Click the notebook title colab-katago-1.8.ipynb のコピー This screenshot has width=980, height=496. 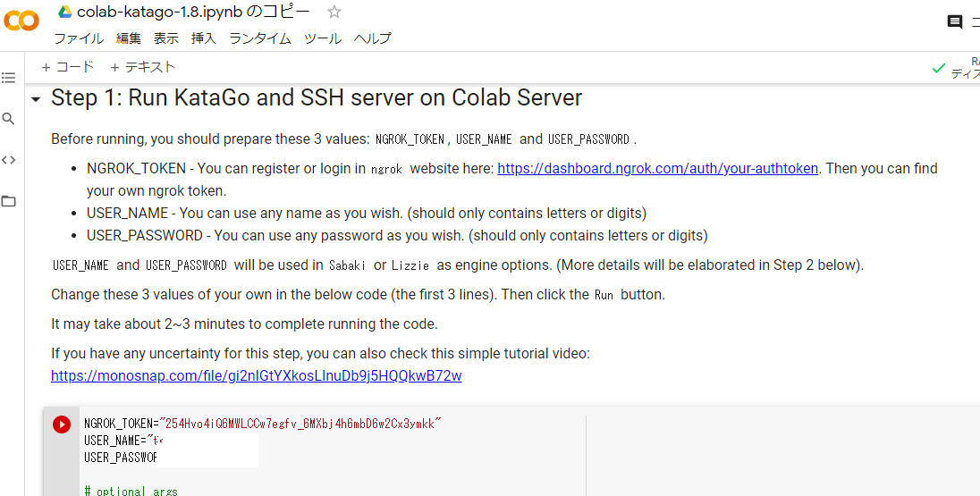pos(193,12)
